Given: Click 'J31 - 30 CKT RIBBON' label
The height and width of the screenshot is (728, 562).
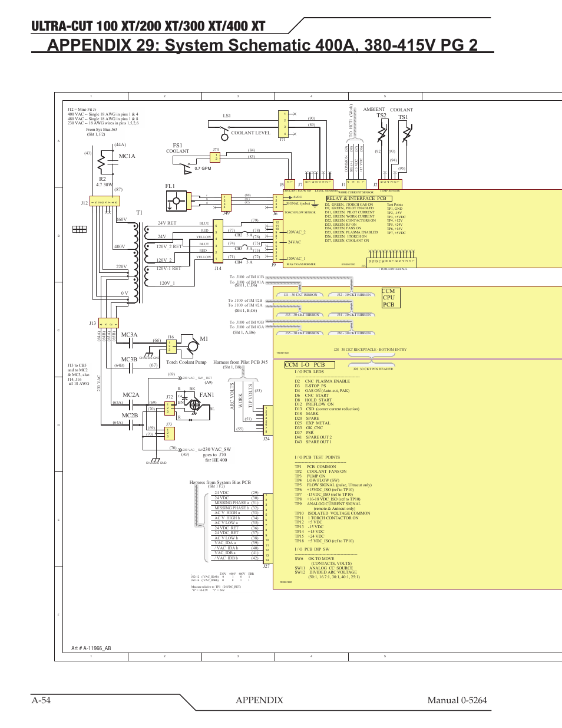Looking at the screenshot, I should point(300,295).
